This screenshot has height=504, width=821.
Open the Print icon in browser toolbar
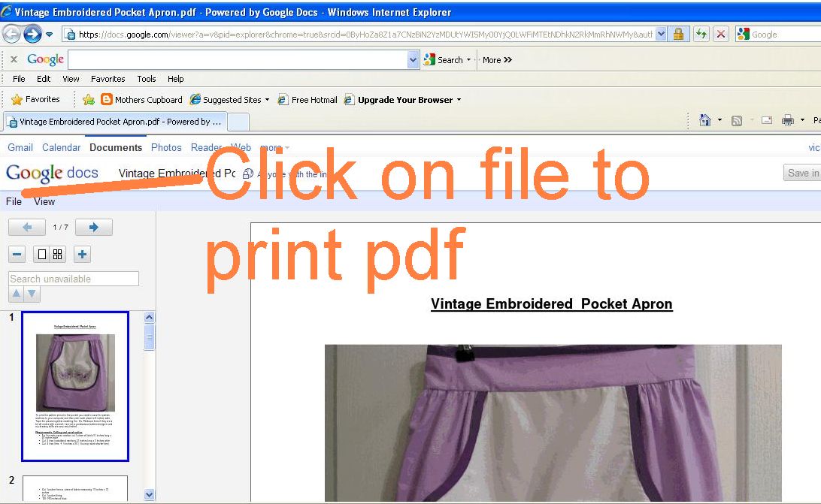[x=786, y=120]
